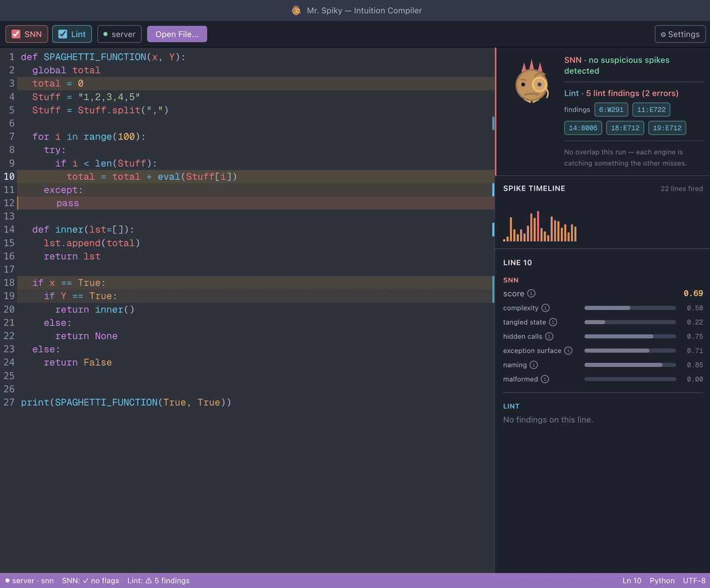Click the Mr. Spiky title bar icon
This screenshot has width=710, height=588.
click(x=296, y=11)
